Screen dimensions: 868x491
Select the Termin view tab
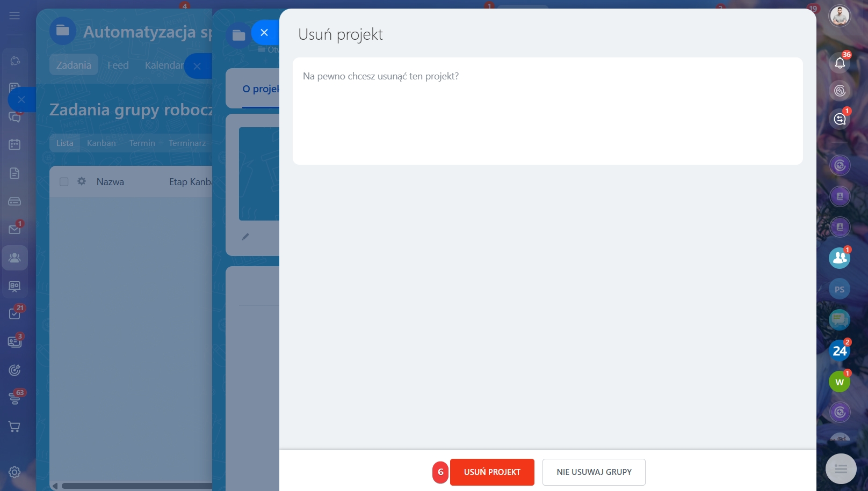(x=142, y=143)
